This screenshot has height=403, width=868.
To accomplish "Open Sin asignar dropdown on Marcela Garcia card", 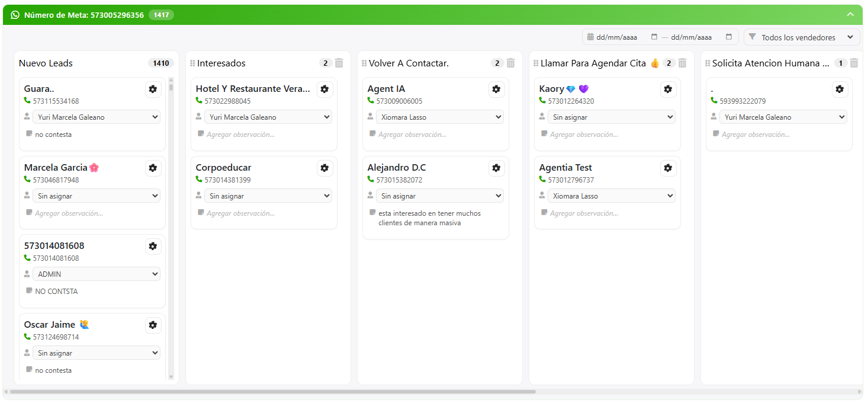I will 97,196.
